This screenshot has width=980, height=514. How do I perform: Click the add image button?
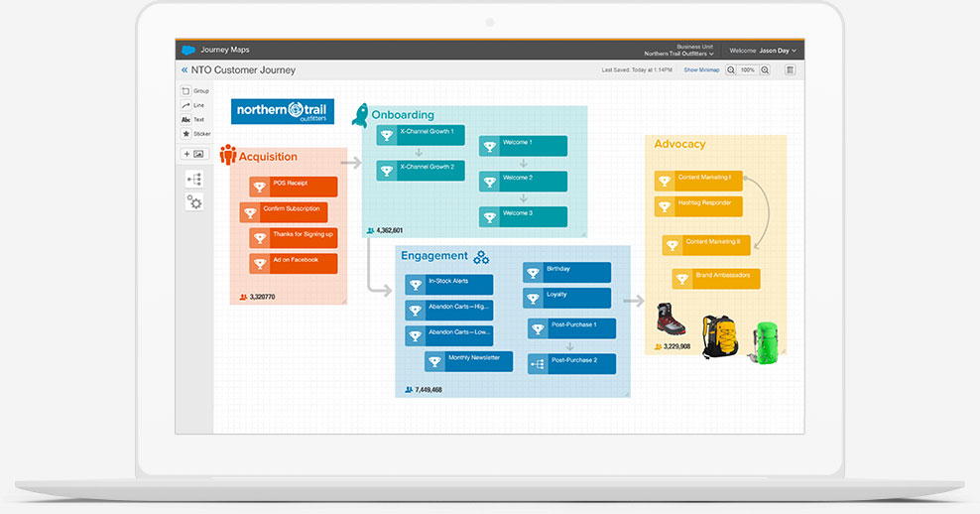click(192, 154)
